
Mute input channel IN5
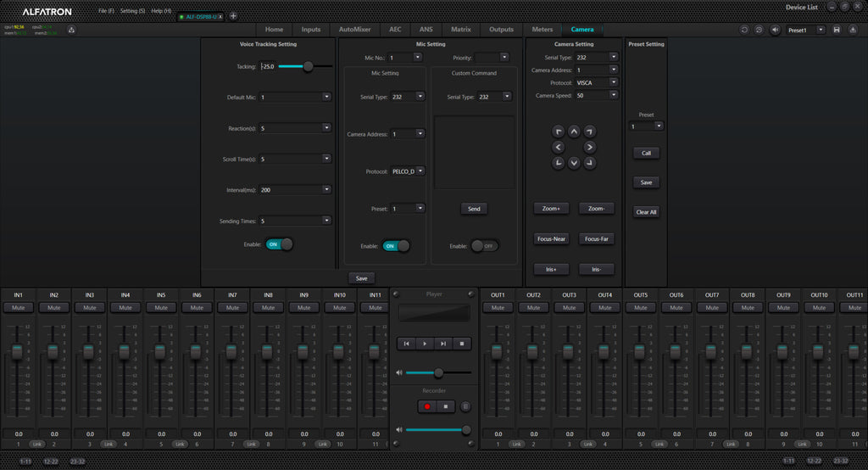pos(161,308)
